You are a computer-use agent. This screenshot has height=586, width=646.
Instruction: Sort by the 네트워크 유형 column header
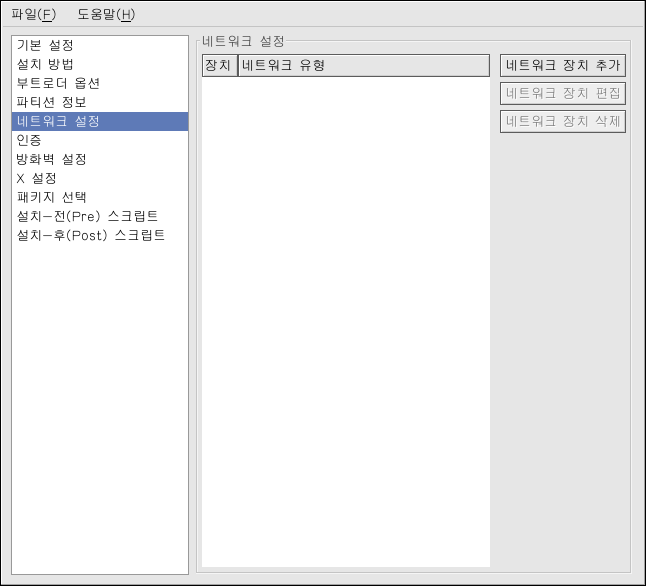363,66
